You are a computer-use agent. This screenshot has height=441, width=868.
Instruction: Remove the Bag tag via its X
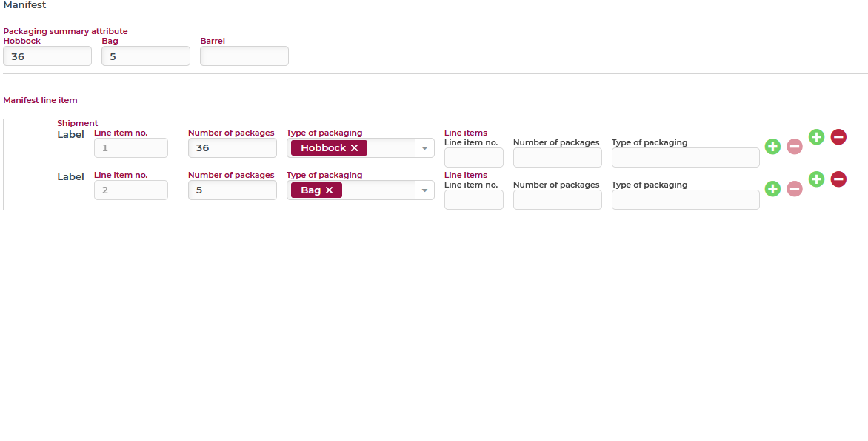[329, 190]
